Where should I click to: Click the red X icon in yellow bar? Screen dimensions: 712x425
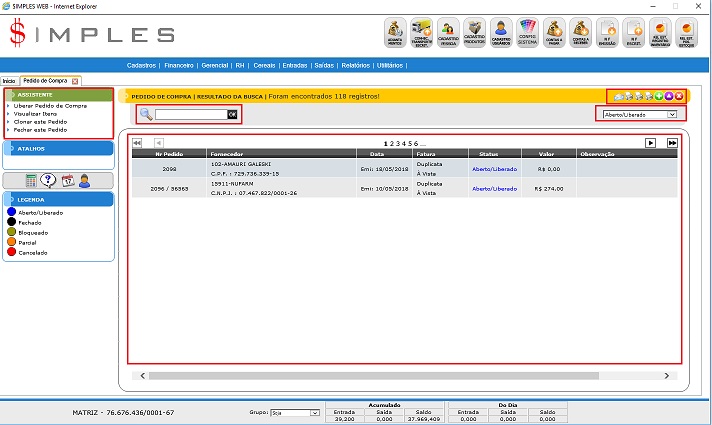(x=679, y=96)
